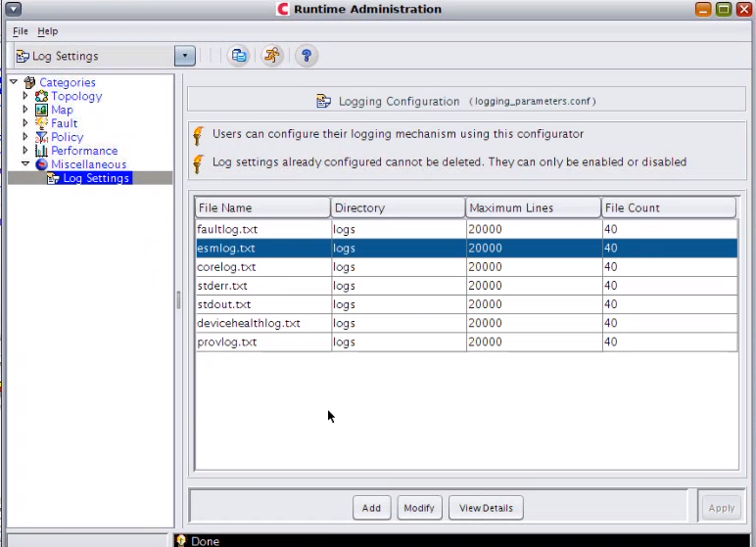
Task: Click the Add button
Action: pyautogui.click(x=371, y=508)
